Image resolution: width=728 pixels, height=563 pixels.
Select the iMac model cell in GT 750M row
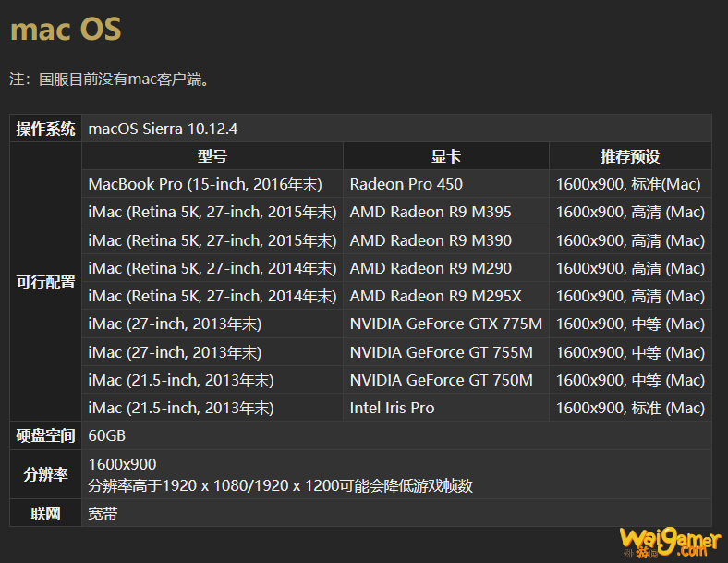212,380
